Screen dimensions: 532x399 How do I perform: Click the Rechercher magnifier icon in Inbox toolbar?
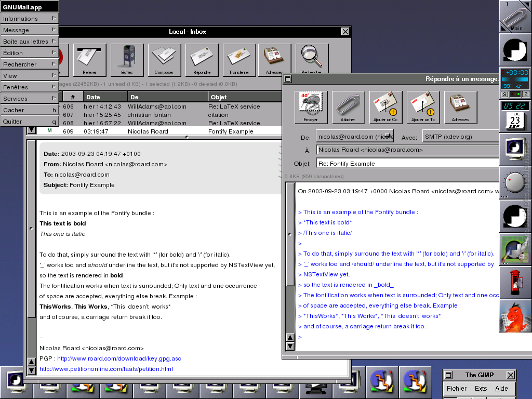point(312,58)
